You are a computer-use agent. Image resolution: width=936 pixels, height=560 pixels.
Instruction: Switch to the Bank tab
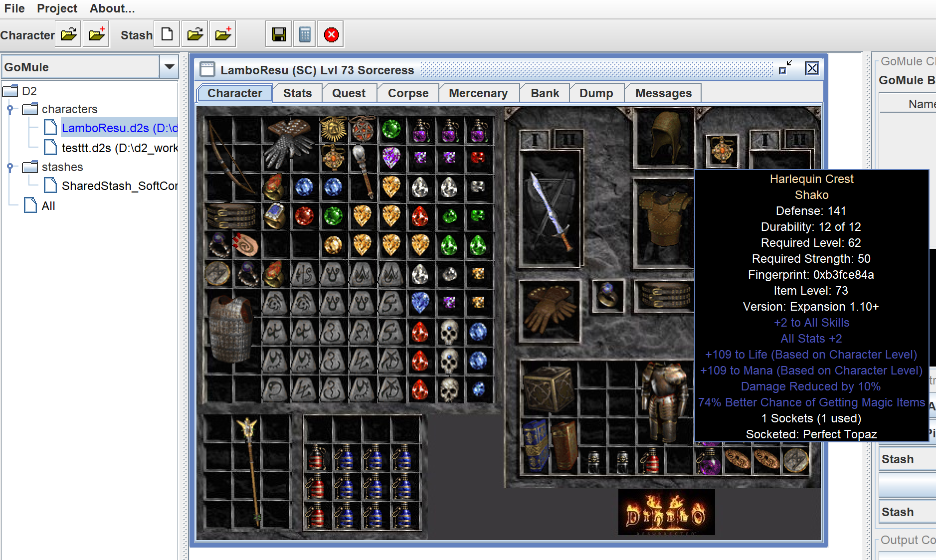[545, 93]
